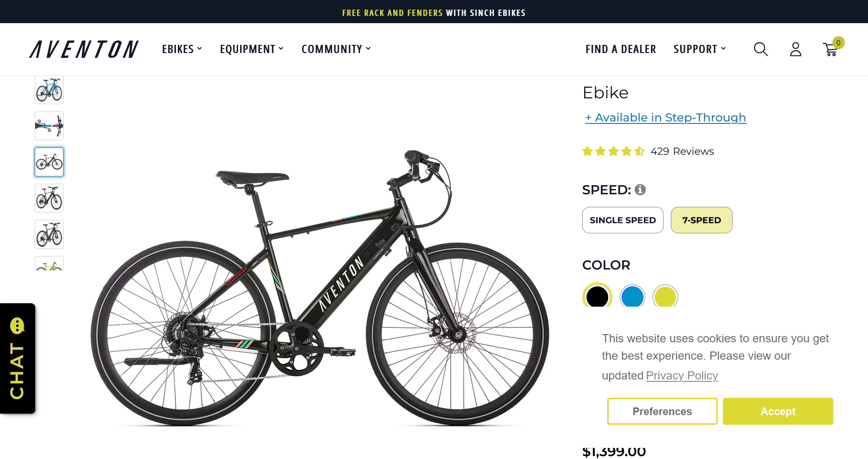This screenshot has width=868, height=459.
Task: Pick the blue color swatch
Action: (x=632, y=297)
